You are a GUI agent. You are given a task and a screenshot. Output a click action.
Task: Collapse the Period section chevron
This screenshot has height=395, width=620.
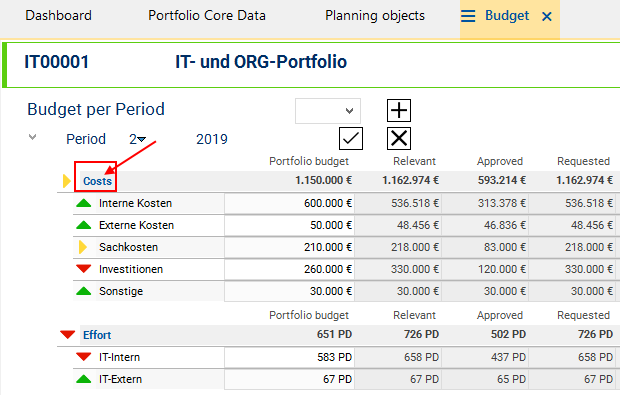[32, 137]
